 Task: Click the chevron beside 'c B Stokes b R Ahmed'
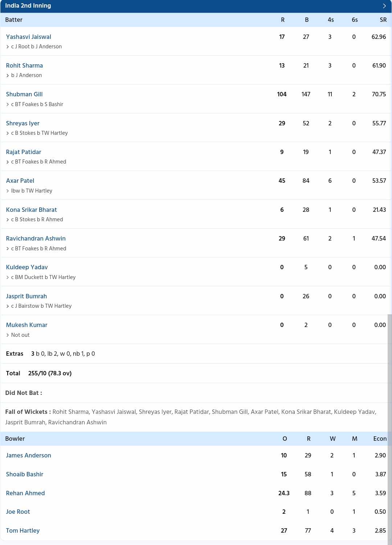8,220
